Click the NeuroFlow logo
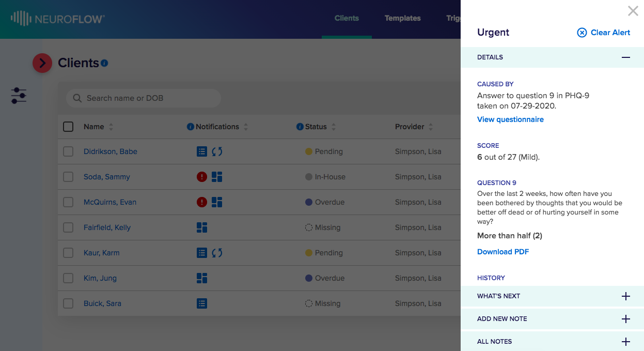Image resolution: width=644 pixels, height=351 pixels. [57, 19]
